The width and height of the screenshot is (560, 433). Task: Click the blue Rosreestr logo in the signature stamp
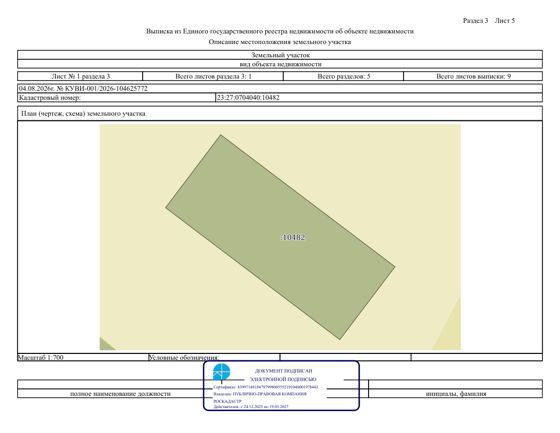pyautogui.click(x=221, y=372)
